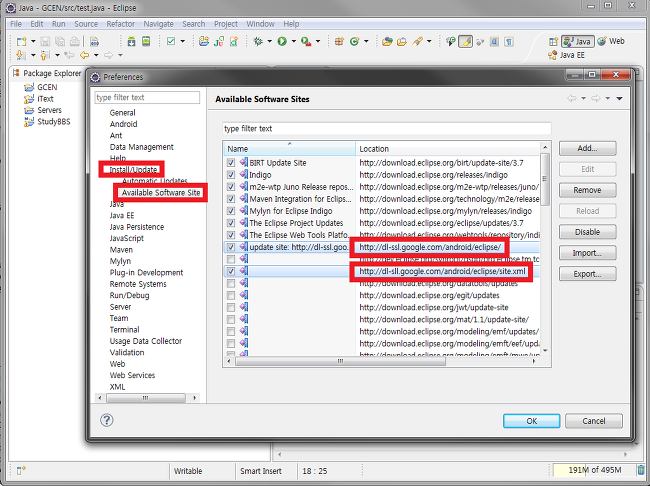Click the Show Whitespace Characters pilcrow icon
650x486 pixels.
coord(509,41)
